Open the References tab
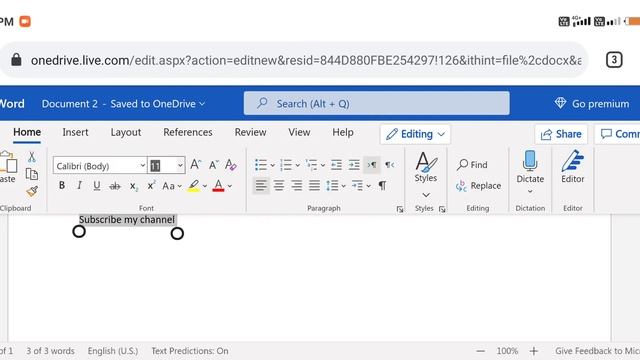Viewport: 640px width, 360px height. click(x=188, y=132)
